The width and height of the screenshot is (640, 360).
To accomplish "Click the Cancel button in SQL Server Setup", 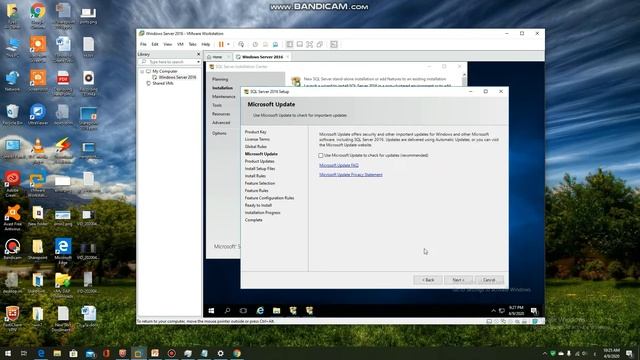I will pyautogui.click(x=489, y=280).
